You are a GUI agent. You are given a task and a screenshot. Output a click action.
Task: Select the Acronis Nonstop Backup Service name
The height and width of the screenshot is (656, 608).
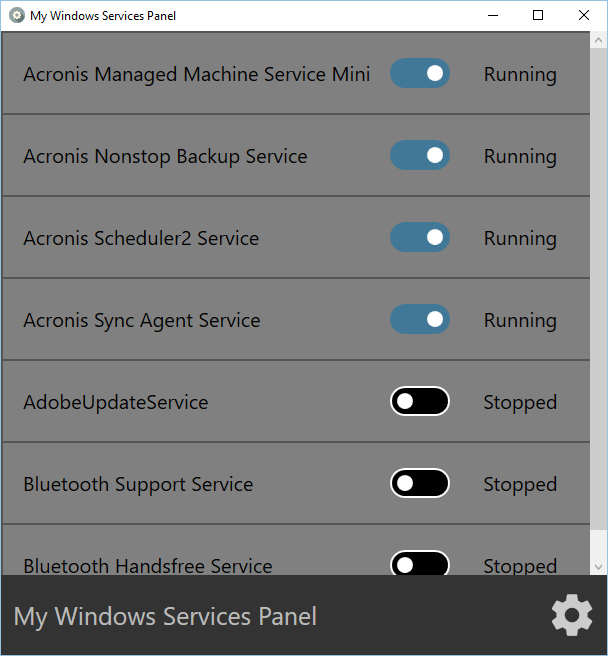[165, 156]
